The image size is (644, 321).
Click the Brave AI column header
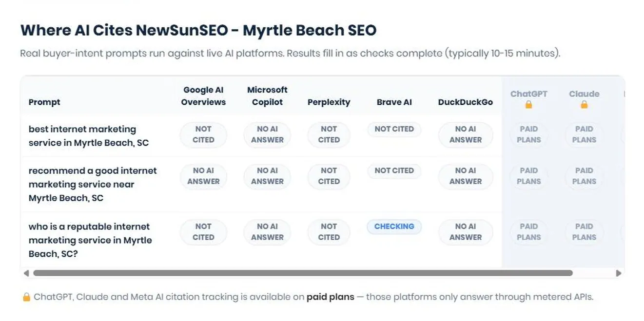pyautogui.click(x=394, y=102)
